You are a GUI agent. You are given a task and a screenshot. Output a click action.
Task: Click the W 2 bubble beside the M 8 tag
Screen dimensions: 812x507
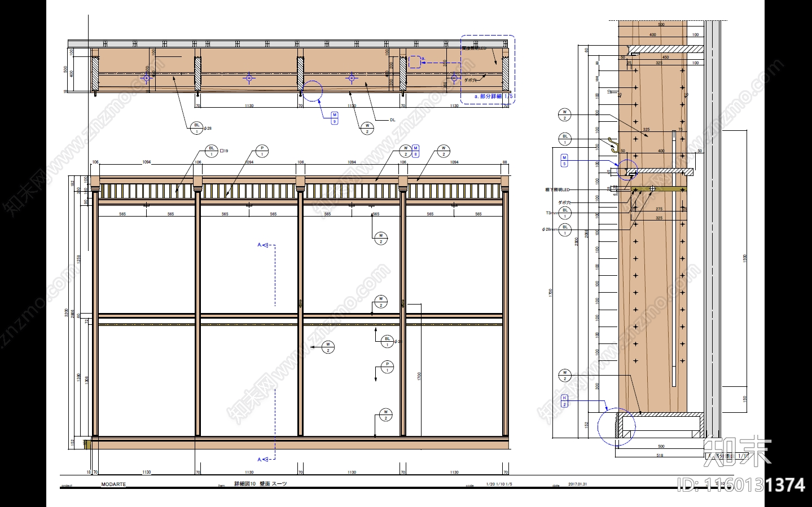coord(405,151)
